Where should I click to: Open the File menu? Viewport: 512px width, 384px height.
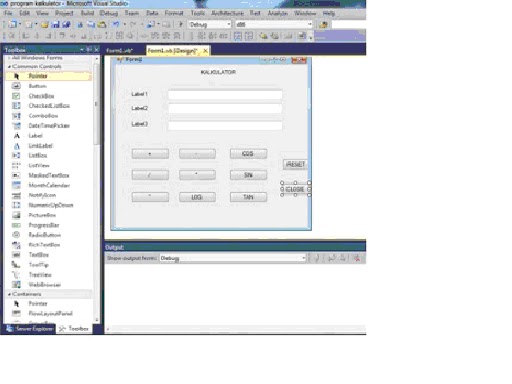point(8,13)
